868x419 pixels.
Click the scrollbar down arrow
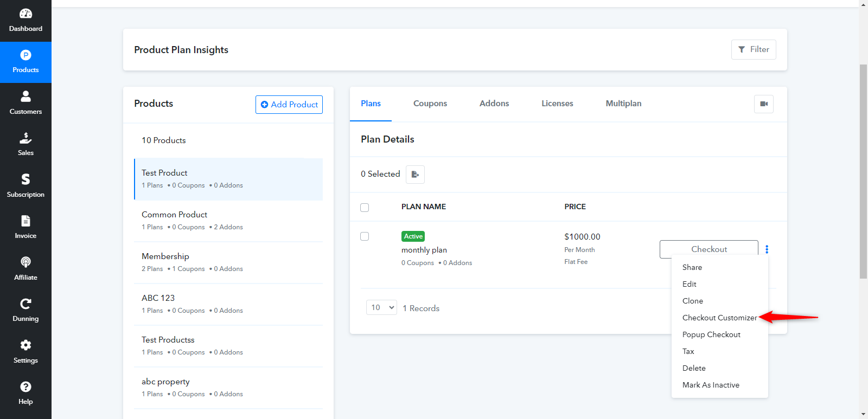point(863,415)
